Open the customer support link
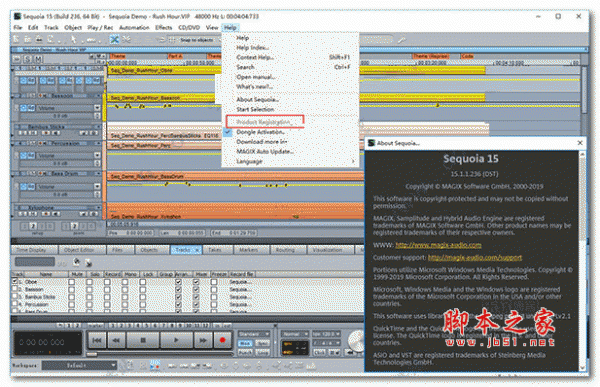The height and width of the screenshot is (387, 600). pos(474,258)
